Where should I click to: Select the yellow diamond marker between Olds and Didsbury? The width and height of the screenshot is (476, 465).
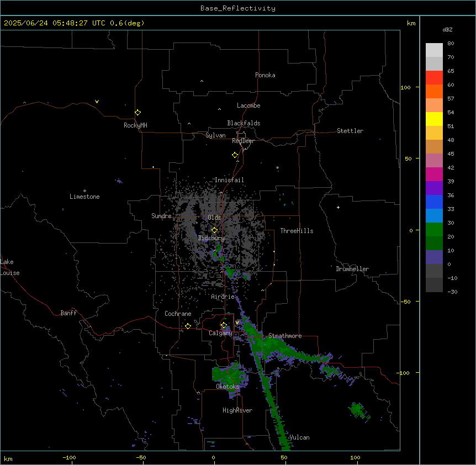[215, 230]
